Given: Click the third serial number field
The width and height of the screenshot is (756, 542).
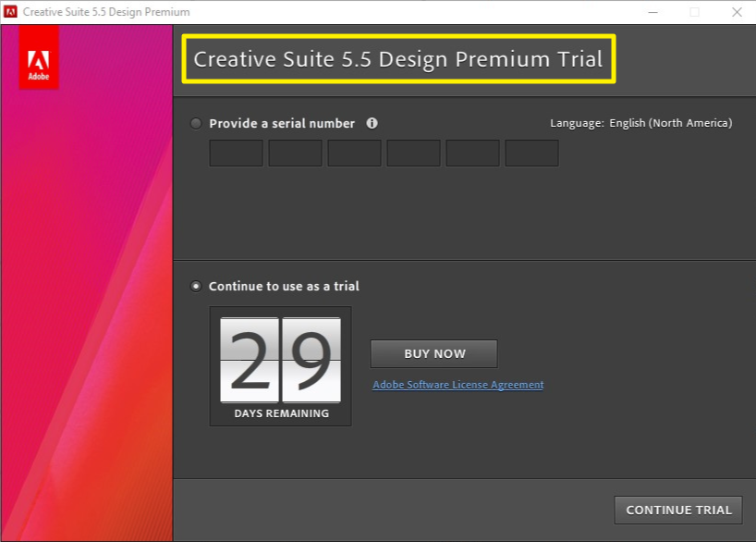Looking at the screenshot, I should (354, 153).
